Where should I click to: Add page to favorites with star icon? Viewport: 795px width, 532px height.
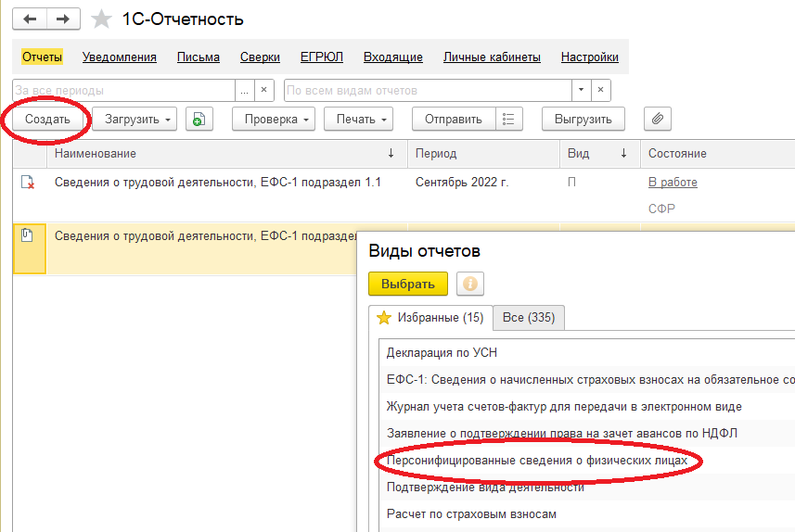(101, 19)
